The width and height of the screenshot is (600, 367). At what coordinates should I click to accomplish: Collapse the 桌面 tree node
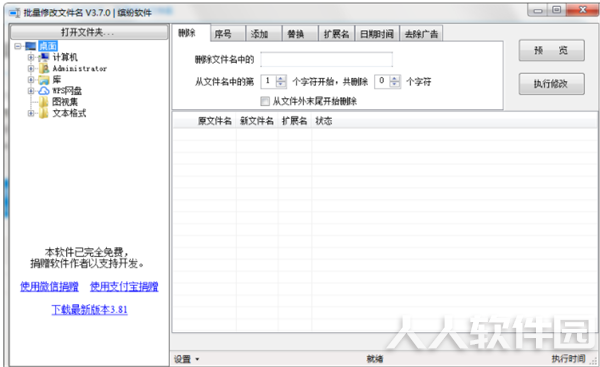[18, 46]
